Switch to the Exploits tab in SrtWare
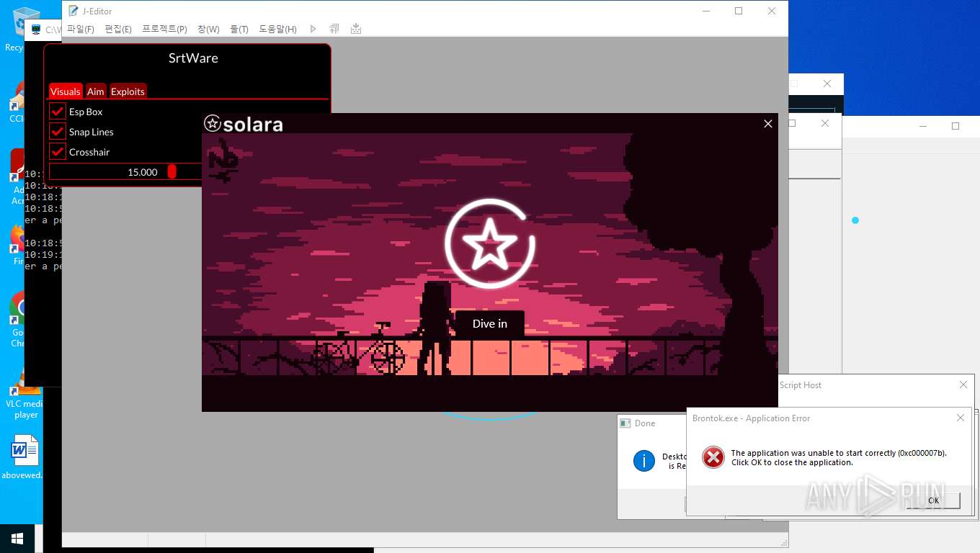The image size is (980, 553). (128, 91)
